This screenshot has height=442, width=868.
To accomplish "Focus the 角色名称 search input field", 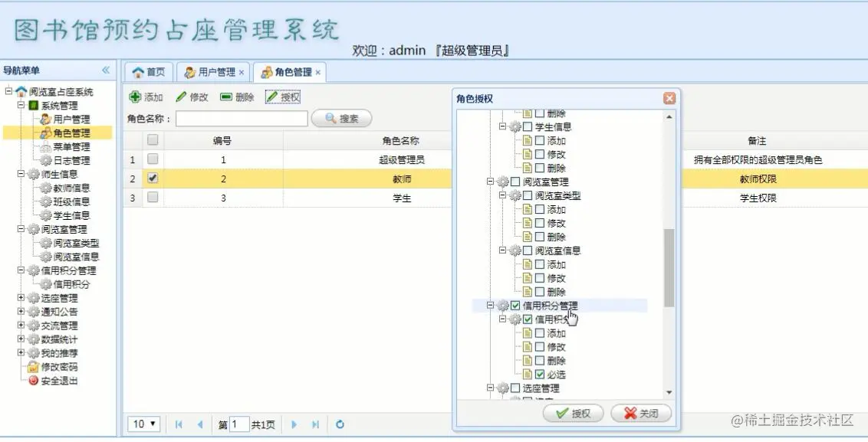I will point(242,119).
